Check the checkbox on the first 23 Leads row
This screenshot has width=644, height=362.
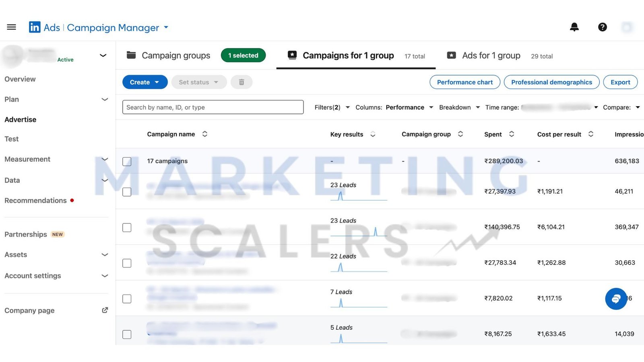[x=127, y=192]
